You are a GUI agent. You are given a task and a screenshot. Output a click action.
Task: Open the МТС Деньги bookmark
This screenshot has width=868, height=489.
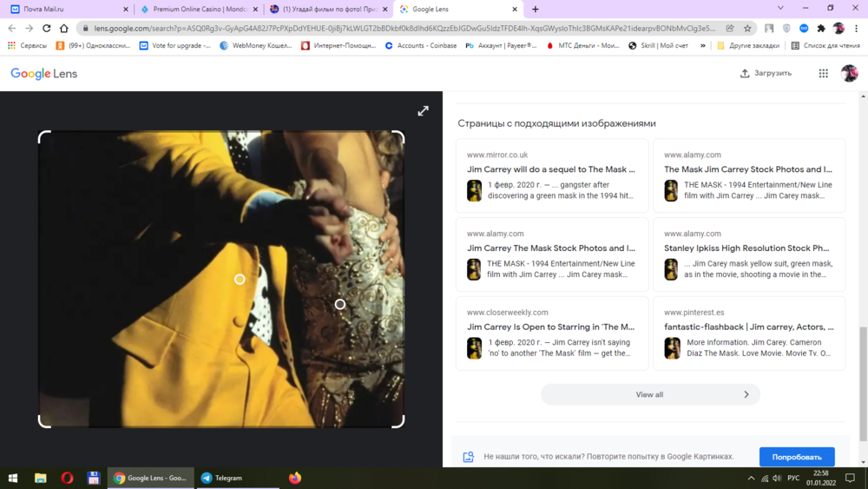(583, 45)
